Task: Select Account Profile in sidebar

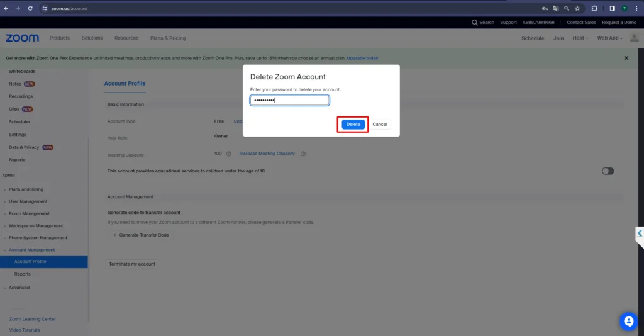Action: 30,262
